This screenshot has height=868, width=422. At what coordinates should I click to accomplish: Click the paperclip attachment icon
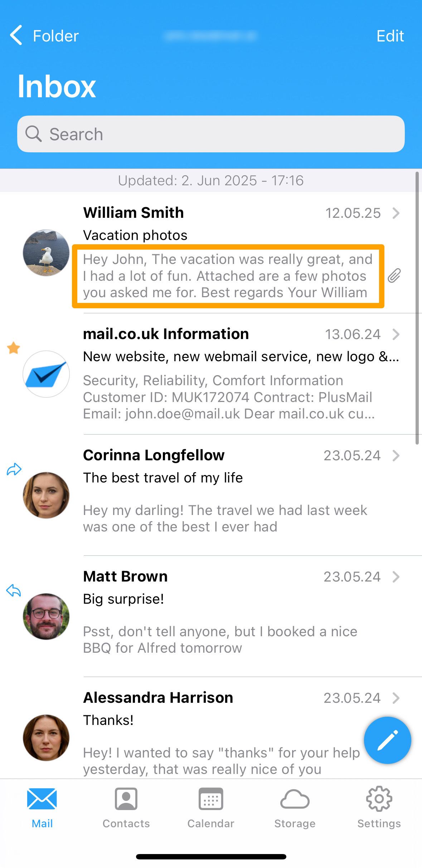394,276
